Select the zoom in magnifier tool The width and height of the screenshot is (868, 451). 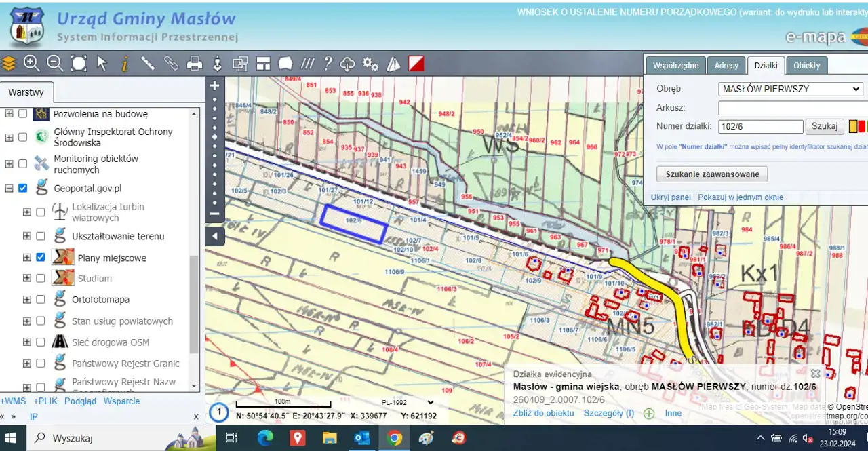pyautogui.click(x=32, y=64)
